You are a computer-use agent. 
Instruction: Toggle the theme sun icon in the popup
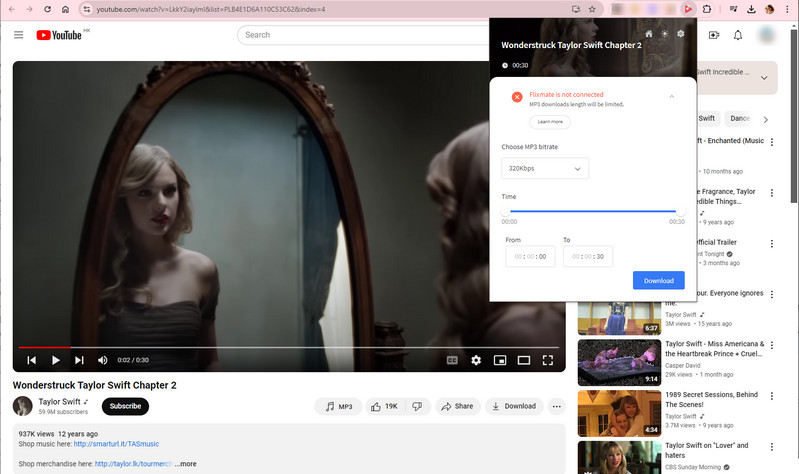click(664, 34)
